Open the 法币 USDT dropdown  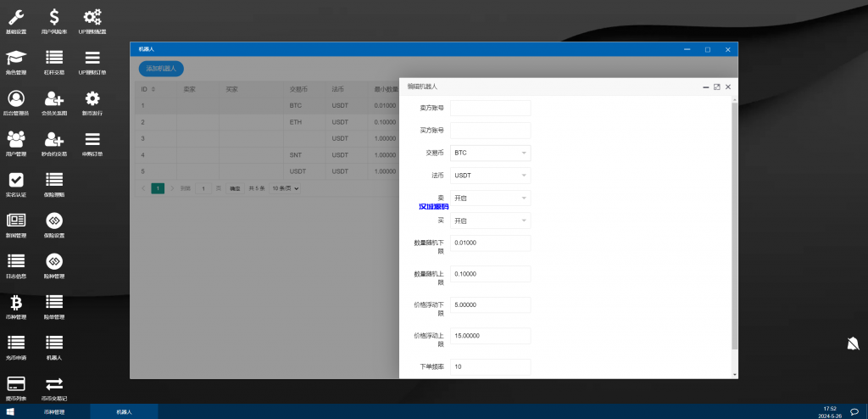[x=491, y=176]
